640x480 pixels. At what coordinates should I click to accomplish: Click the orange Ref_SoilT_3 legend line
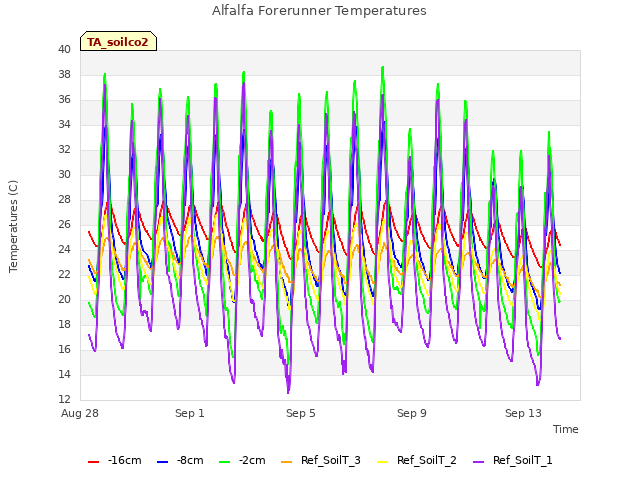point(287,462)
